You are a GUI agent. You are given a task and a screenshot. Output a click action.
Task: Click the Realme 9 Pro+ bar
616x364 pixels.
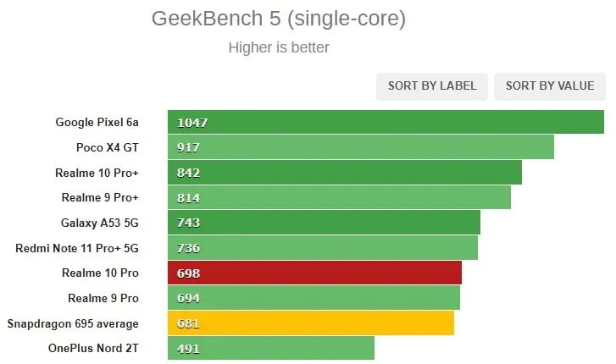tap(339, 197)
